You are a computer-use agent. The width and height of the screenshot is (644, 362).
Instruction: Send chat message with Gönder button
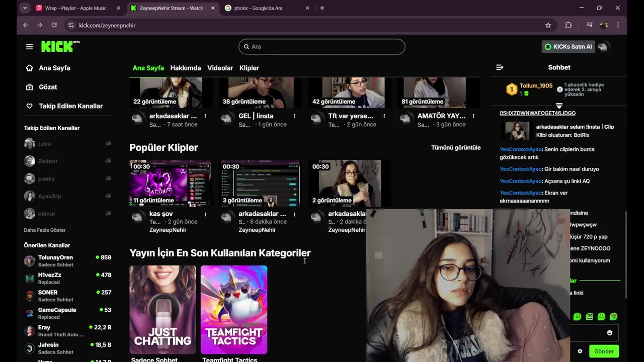[x=604, y=351]
